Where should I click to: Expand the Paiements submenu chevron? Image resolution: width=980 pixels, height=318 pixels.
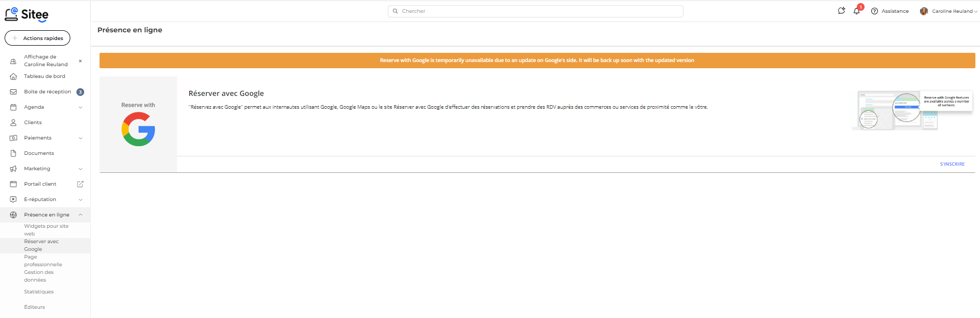tap(81, 138)
